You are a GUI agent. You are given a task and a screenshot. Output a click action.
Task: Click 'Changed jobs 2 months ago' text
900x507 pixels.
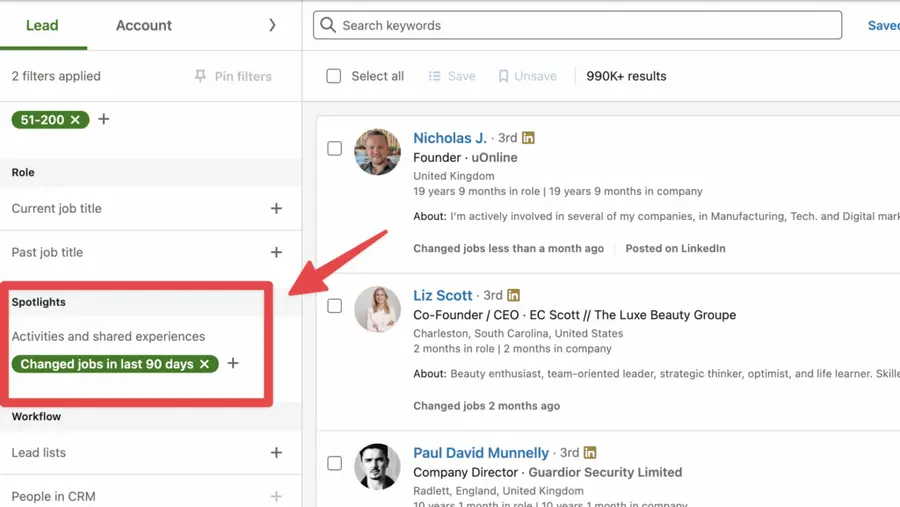[x=487, y=405]
